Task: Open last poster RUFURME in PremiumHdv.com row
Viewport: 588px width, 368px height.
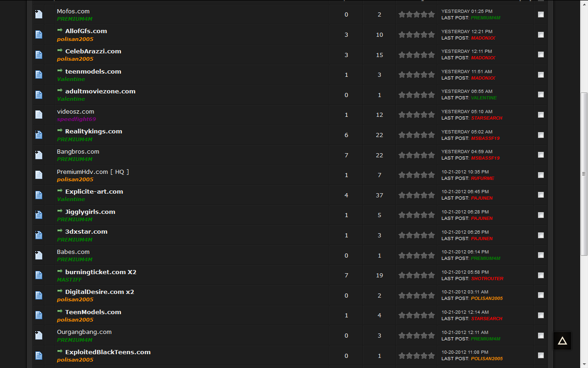Action: point(482,178)
